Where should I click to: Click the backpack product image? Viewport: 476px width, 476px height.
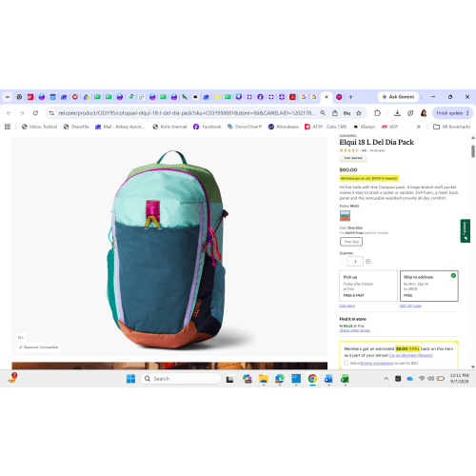pyautogui.click(x=169, y=247)
